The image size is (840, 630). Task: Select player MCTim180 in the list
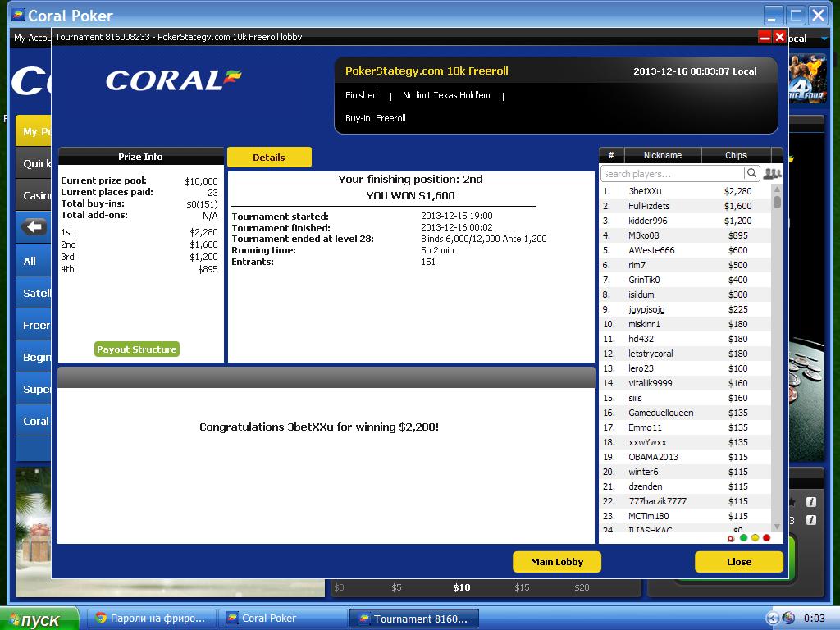pyautogui.click(x=686, y=516)
